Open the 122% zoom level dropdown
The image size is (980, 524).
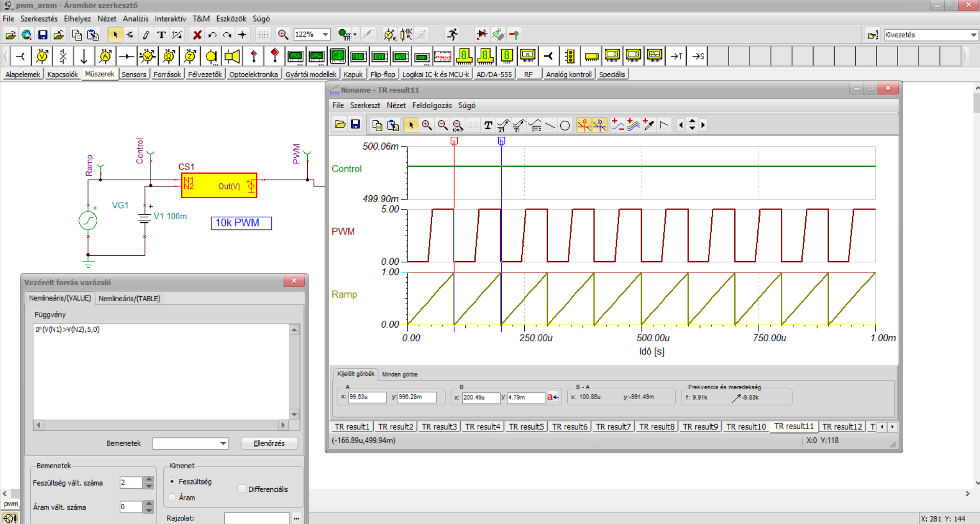click(x=325, y=34)
